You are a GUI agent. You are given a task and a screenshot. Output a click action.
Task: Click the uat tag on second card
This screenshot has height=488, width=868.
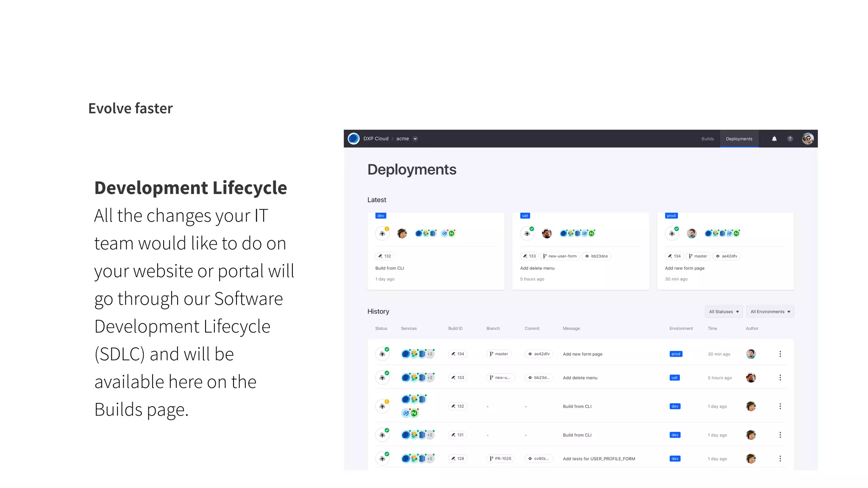(x=525, y=216)
